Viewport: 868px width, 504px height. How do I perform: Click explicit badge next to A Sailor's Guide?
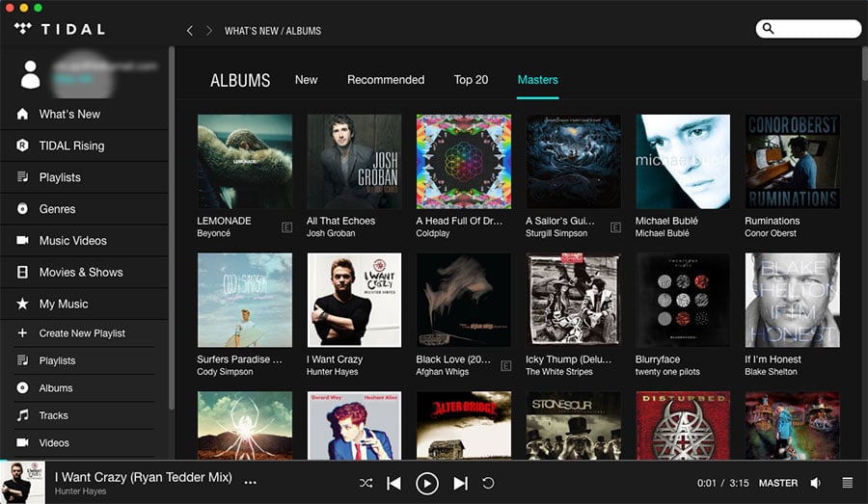[615, 227]
